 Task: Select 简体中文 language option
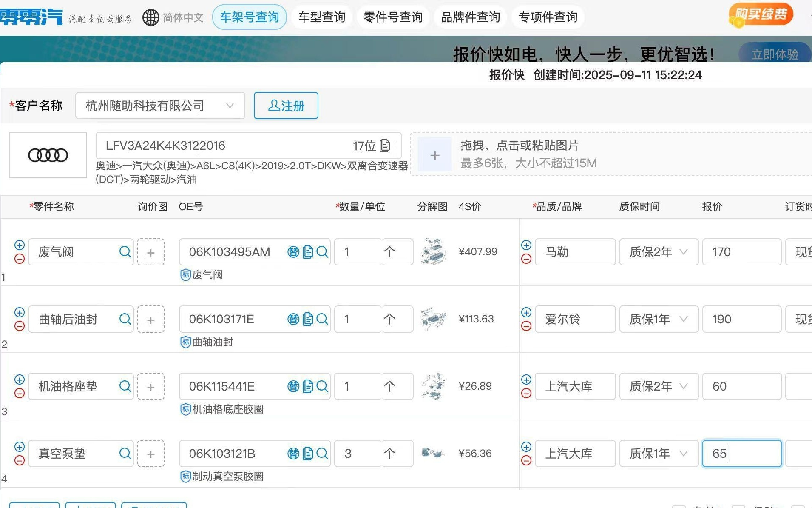183,17
